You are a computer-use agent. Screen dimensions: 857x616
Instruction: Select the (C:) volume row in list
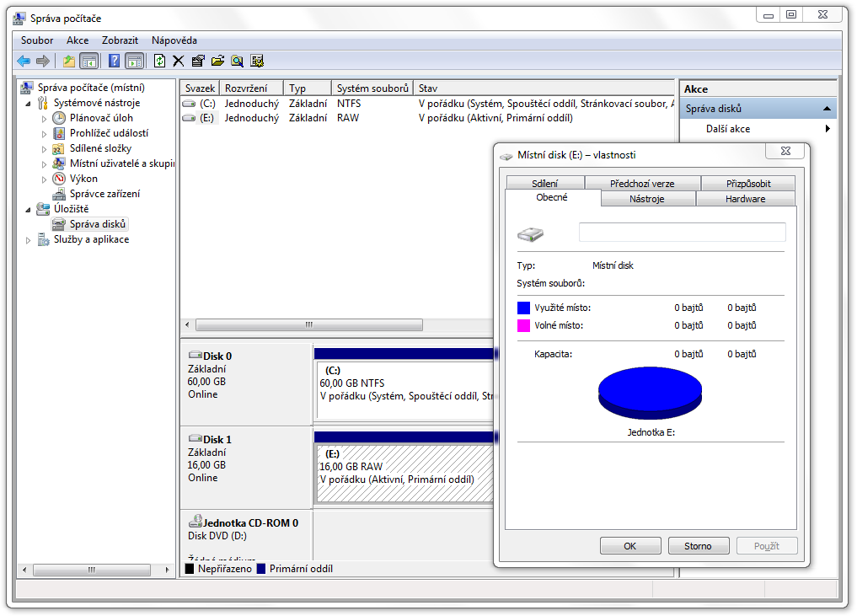click(427, 104)
